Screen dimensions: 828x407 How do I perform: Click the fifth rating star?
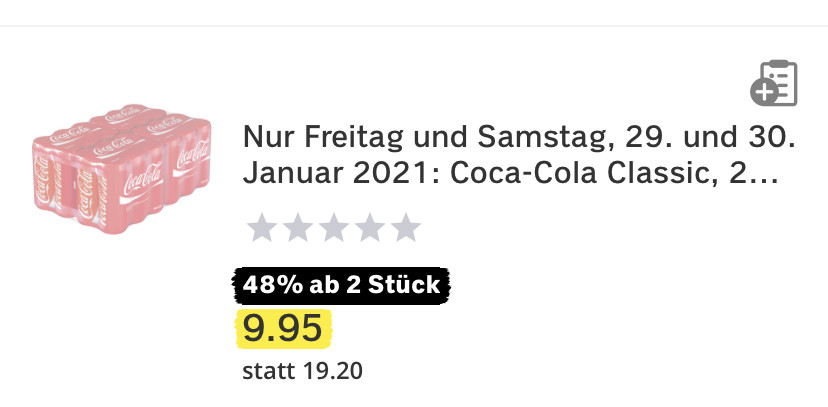[405, 228]
